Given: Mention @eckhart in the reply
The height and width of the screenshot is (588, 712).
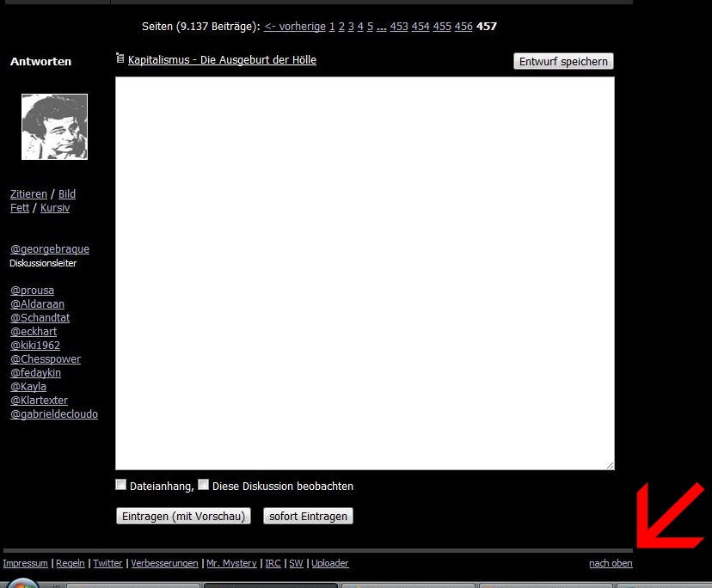Looking at the screenshot, I should click(x=34, y=332).
